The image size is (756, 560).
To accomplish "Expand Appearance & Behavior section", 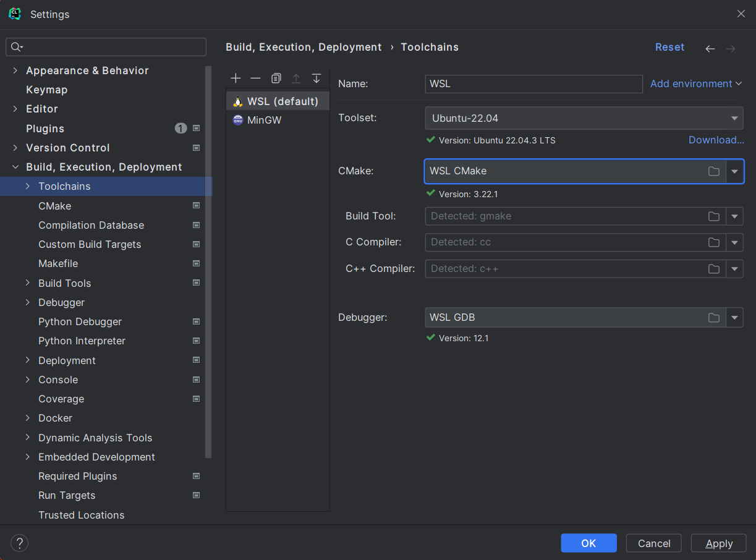I will point(15,70).
